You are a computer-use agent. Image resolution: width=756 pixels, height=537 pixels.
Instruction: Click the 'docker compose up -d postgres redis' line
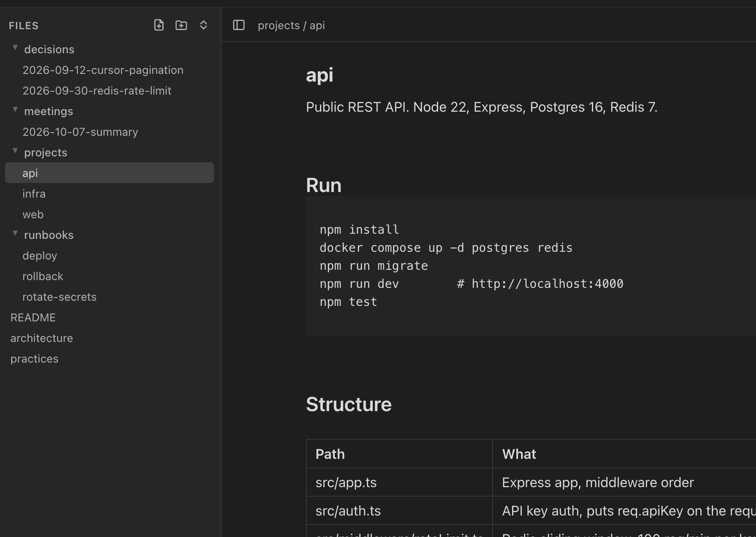(446, 247)
